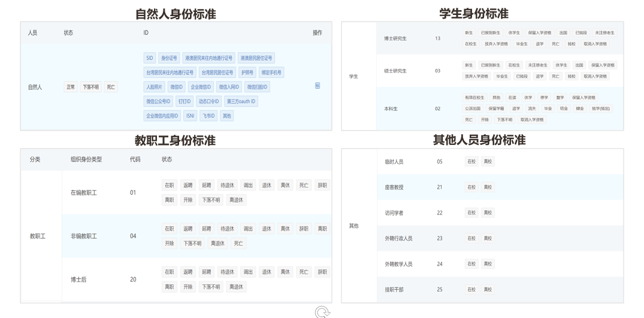Image resolution: width=644 pixels, height=318 pixels.
Task: Select the 非编教职工 row
Action: pyautogui.click(x=84, y=236)
